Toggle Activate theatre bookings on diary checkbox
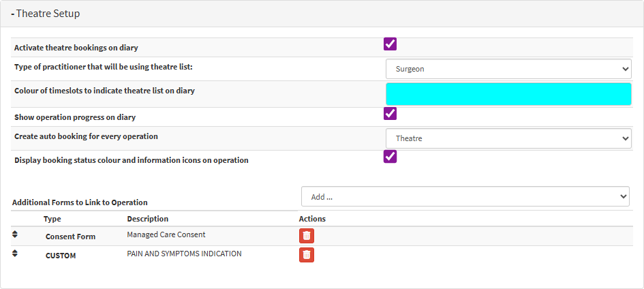 pyautogui.click(x=390, y=44)
